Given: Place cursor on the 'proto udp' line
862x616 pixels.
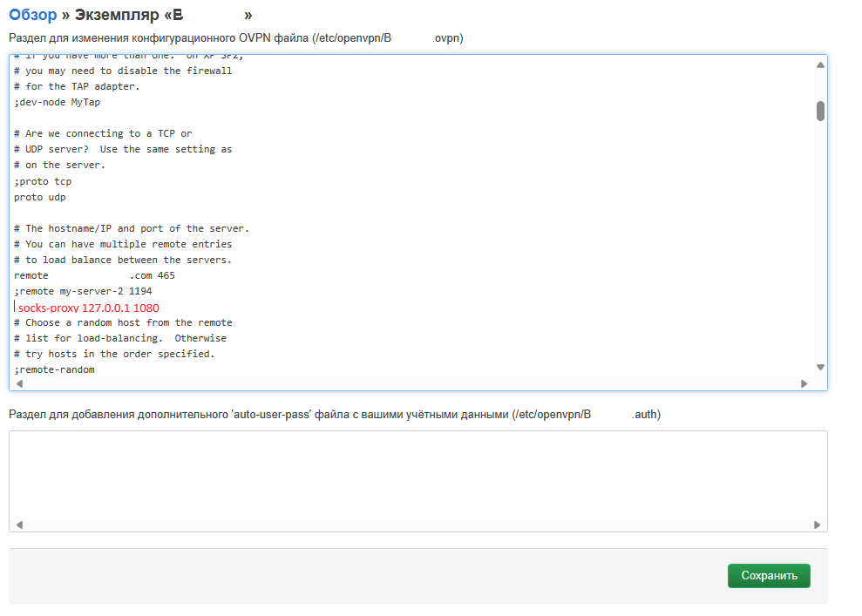Looking at the screenshot, I should 40,197.
